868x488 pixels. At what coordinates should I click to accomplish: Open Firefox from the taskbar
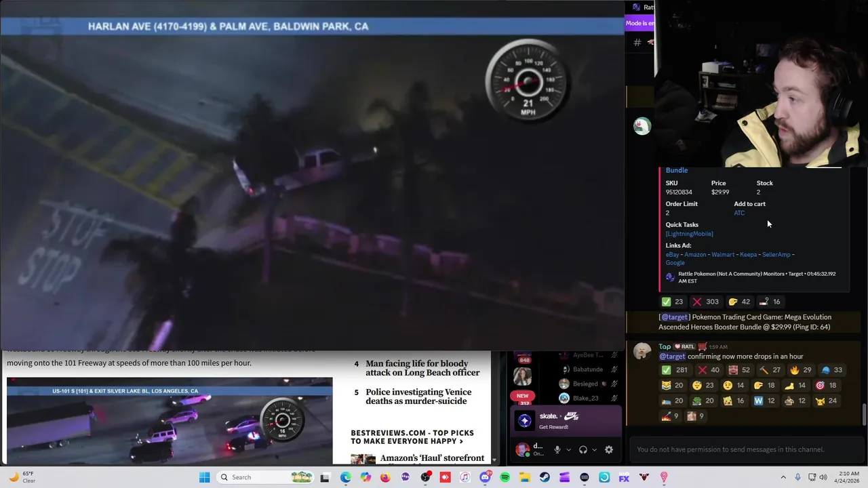tap(385, 477)
